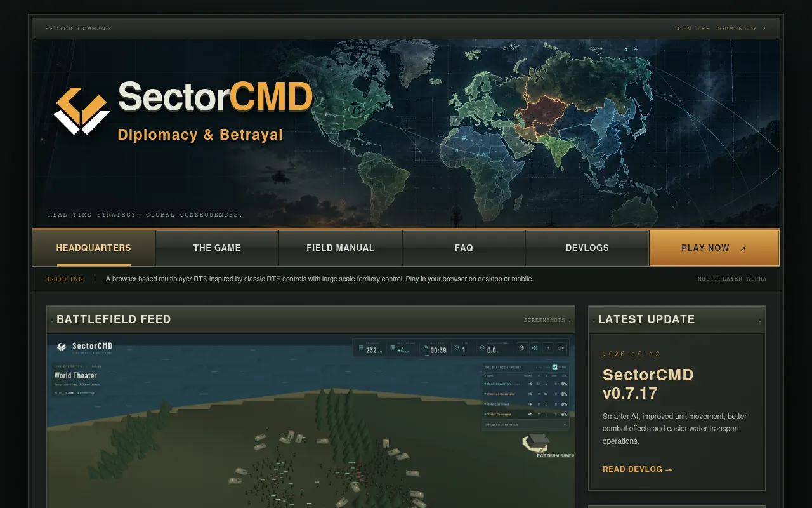The image size is (812, 508).
Task: Switch to the FAQ tab
Action: [464, 248]
